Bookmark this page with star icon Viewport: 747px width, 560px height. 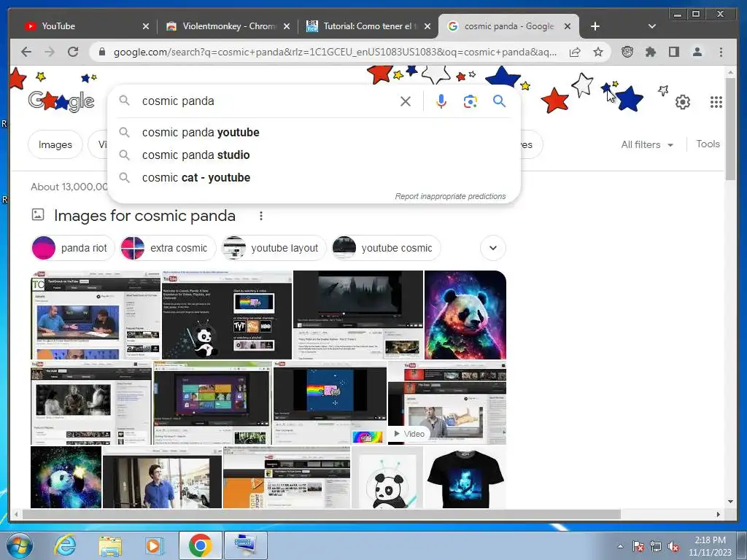point(598,52)
